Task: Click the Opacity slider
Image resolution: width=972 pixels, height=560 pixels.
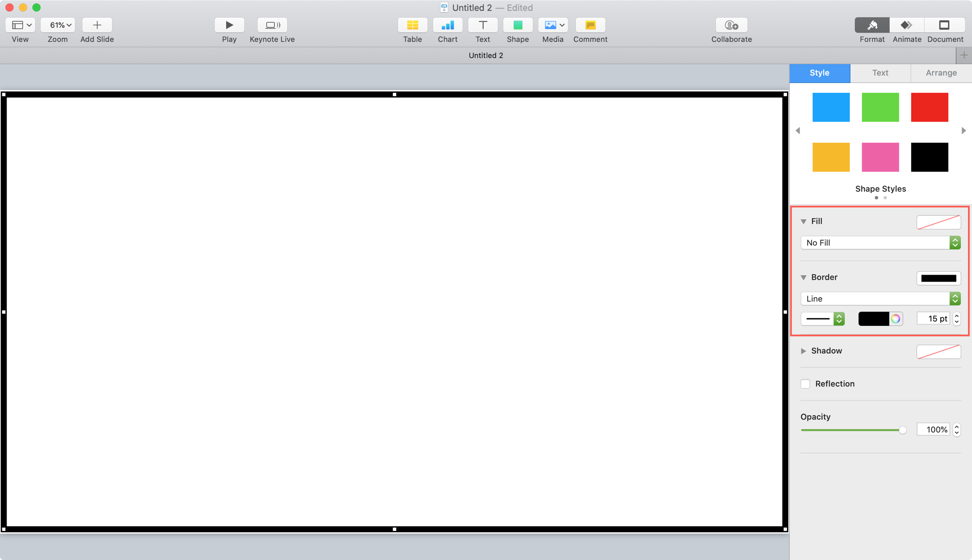Action: (854, 430)
